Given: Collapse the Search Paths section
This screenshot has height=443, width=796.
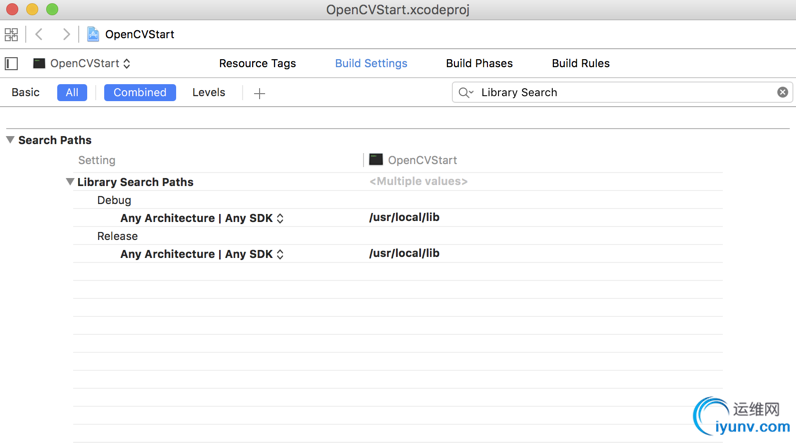Looking at the screenshot, I should tap(10, 140).
